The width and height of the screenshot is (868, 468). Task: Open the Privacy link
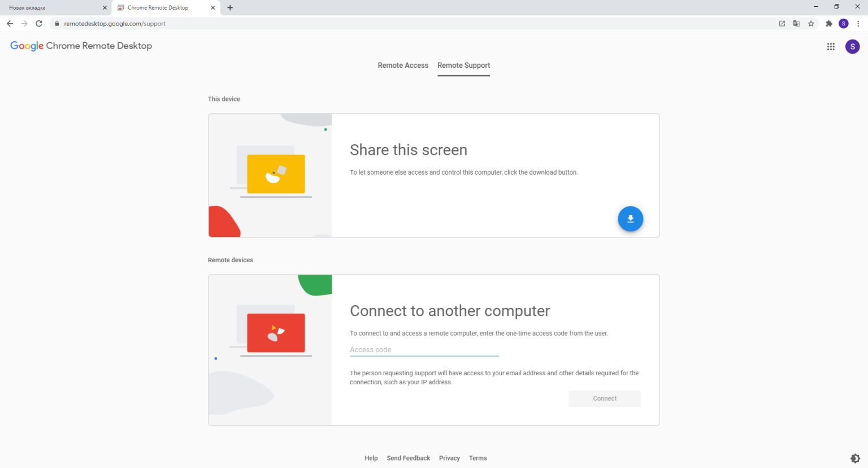click(449, 458)
